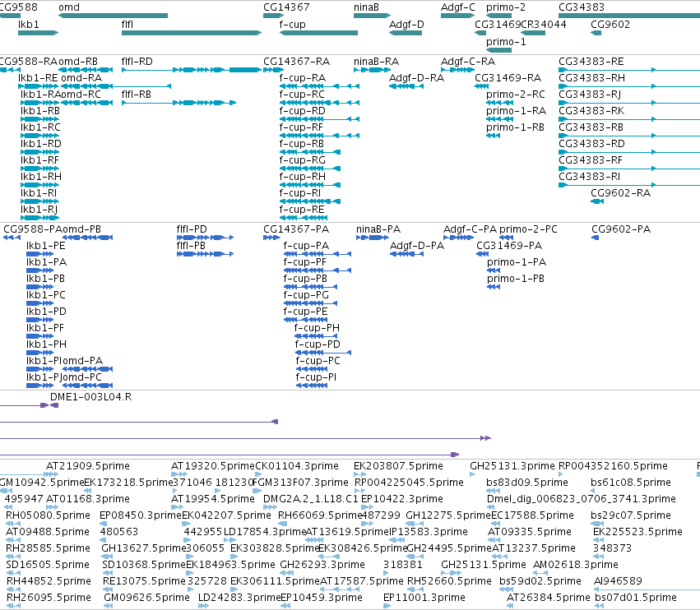Click the DME1-003L04.R clone label
This screenshot has width=700, height=610.
[x=90, y=397]
